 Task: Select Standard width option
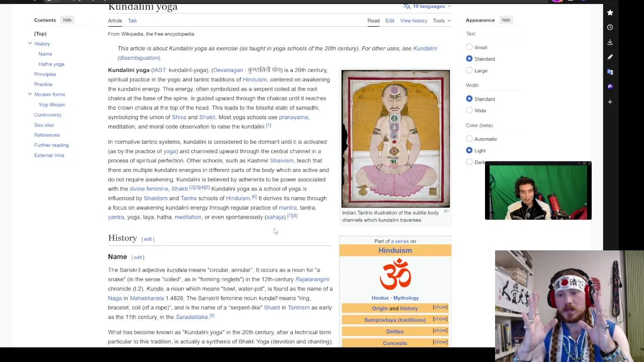click(469, 99)
